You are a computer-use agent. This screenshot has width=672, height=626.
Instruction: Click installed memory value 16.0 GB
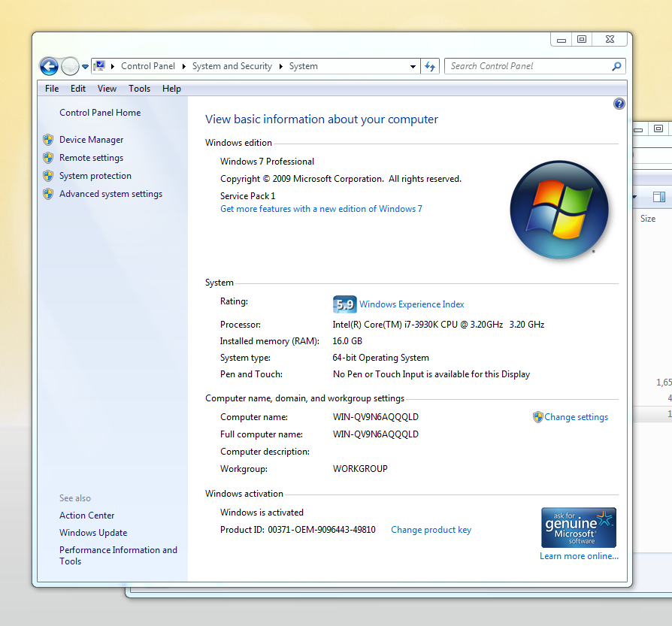tap(347, 341)
